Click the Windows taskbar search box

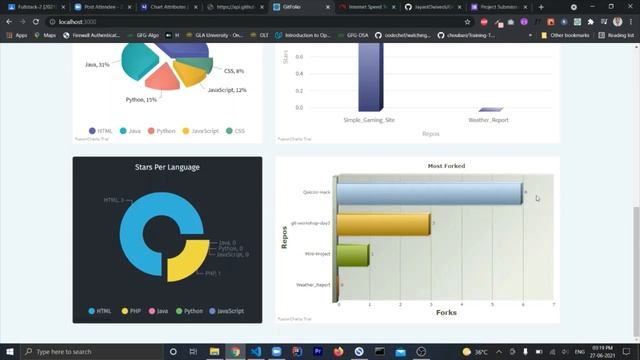pyautogui.click(x=92, y=351)
